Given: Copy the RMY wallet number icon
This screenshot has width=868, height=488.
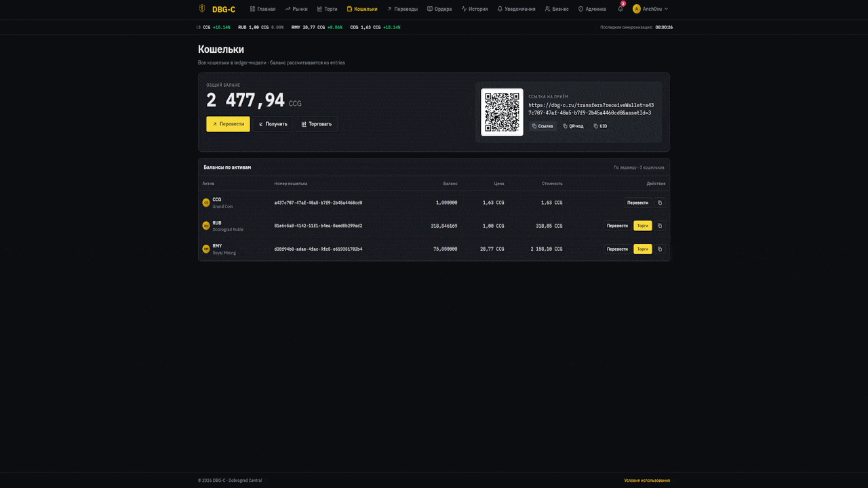Looking at the screenshot, I should pos(660,249).
